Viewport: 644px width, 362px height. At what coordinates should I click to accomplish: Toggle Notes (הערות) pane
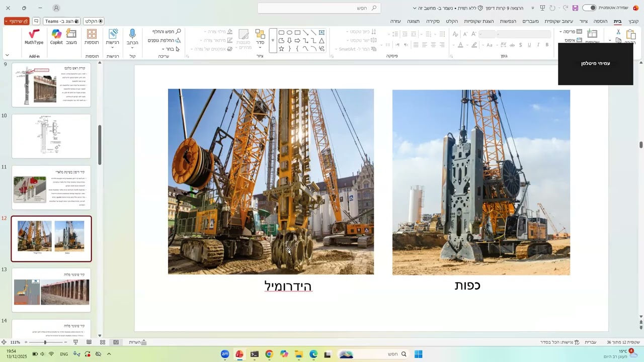point(137,342)
